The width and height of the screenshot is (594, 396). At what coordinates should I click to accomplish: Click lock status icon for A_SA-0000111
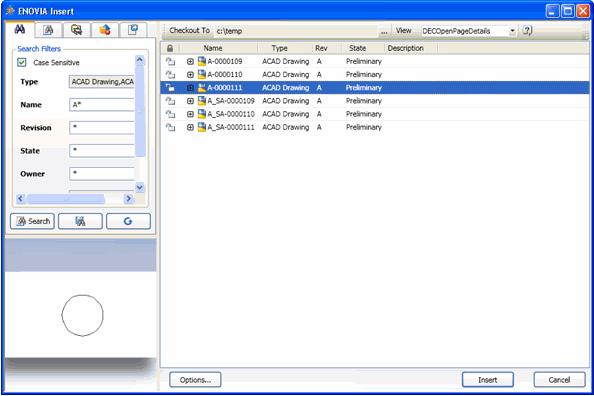point(170,127)
